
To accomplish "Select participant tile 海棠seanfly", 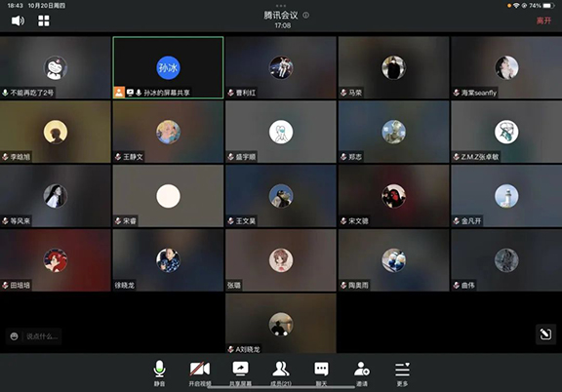I will tap(506, 67).
